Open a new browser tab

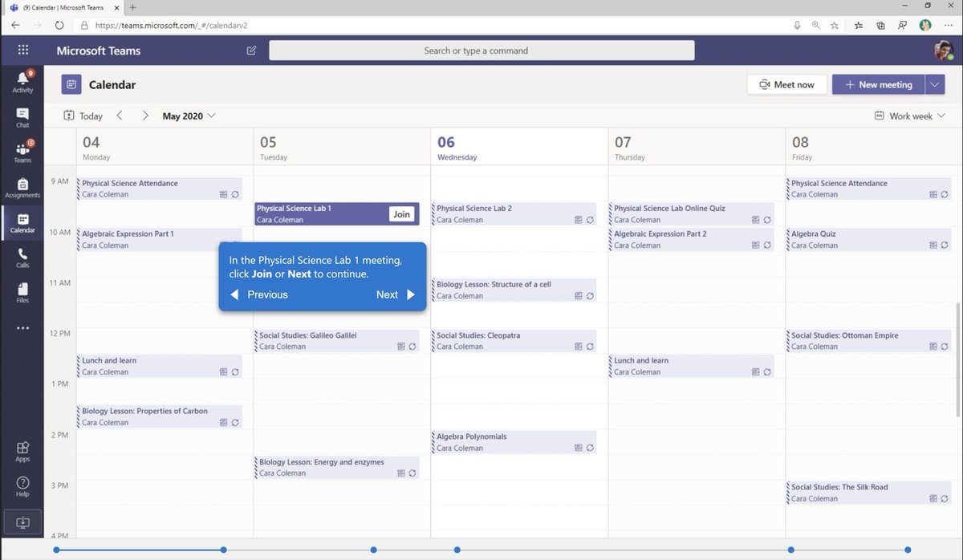[133, 6]
